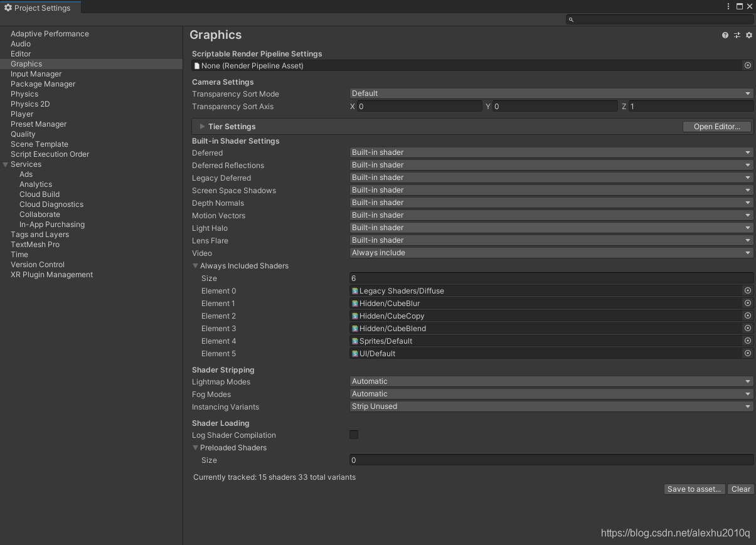Click the Sprites/Default shader icon
The image size is (756, 545).
tap(355, 341)
